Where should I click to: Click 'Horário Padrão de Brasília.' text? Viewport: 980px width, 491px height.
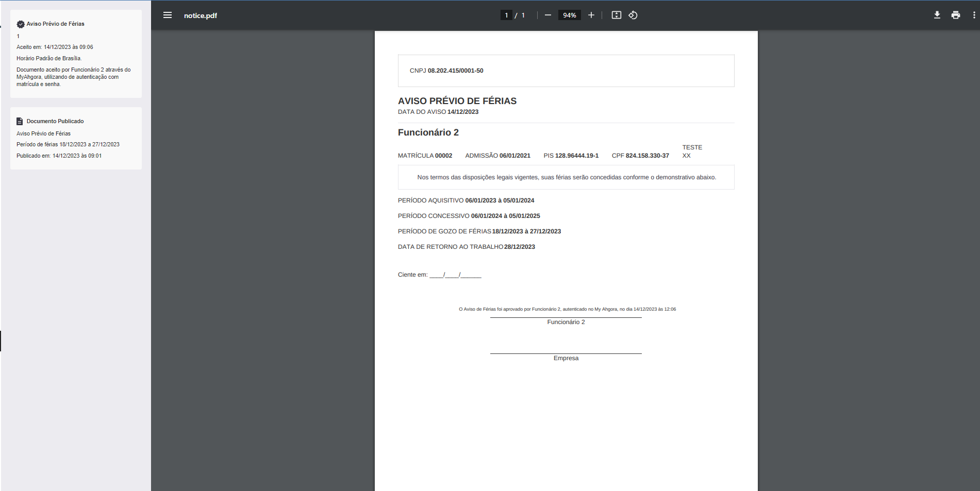click(x=49, y=58)
